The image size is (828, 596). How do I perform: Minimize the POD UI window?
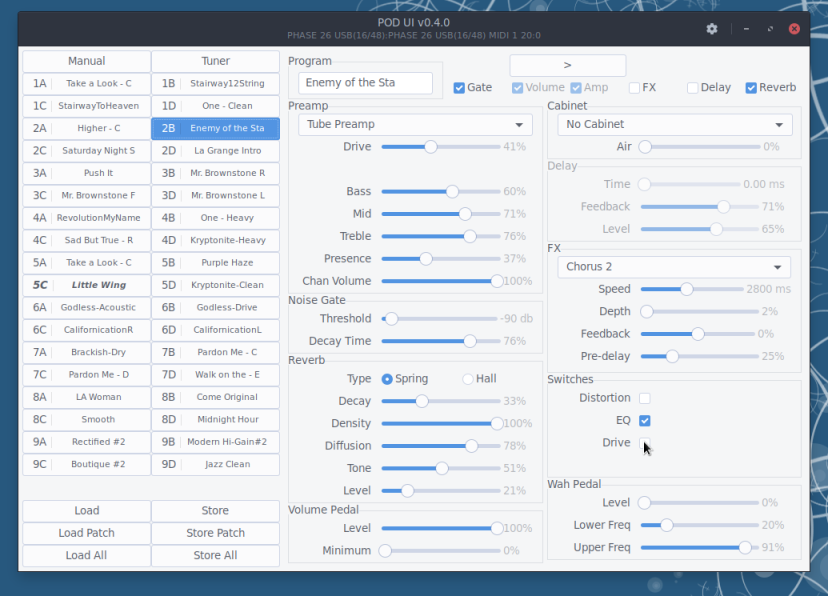click(x=743, y=29)
